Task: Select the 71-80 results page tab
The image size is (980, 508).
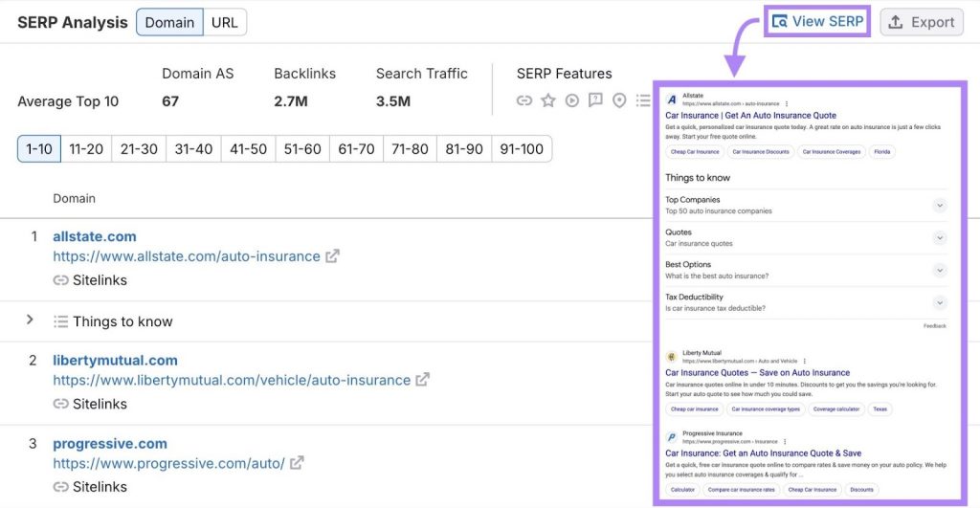Action: click(x=410, y=148)
